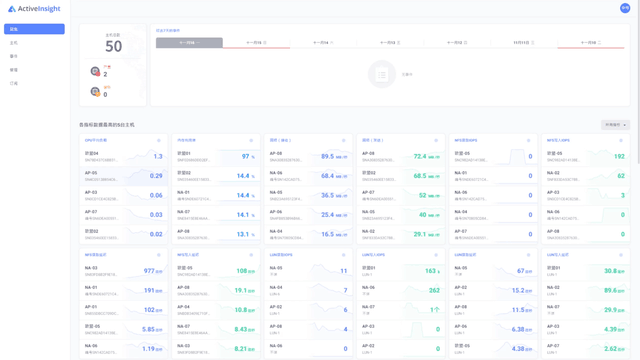Viewport: 640px width, 360px height.
Task: Select the 十一月10 date tab
Action: tap(591, 42)
